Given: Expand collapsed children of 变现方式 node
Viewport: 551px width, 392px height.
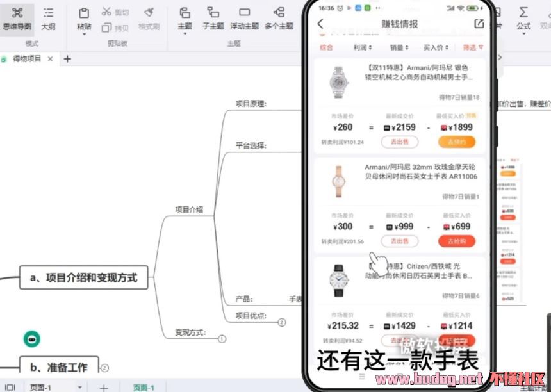Looking at the screenshot, I should [x=222, y=339].
